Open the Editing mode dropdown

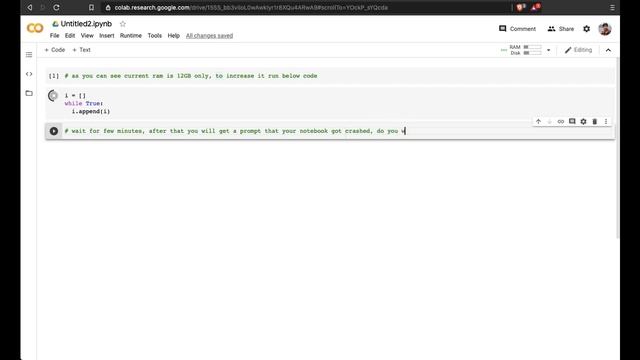point(578,50)
